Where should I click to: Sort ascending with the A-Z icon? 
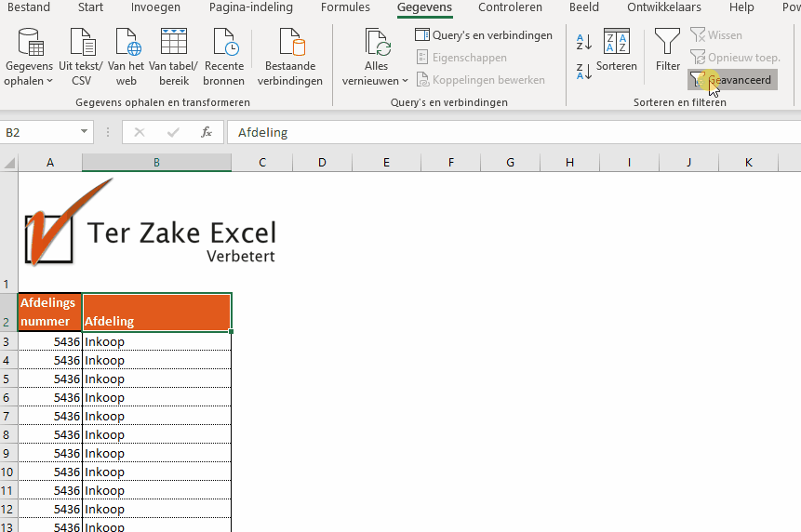tap(584, 43)
